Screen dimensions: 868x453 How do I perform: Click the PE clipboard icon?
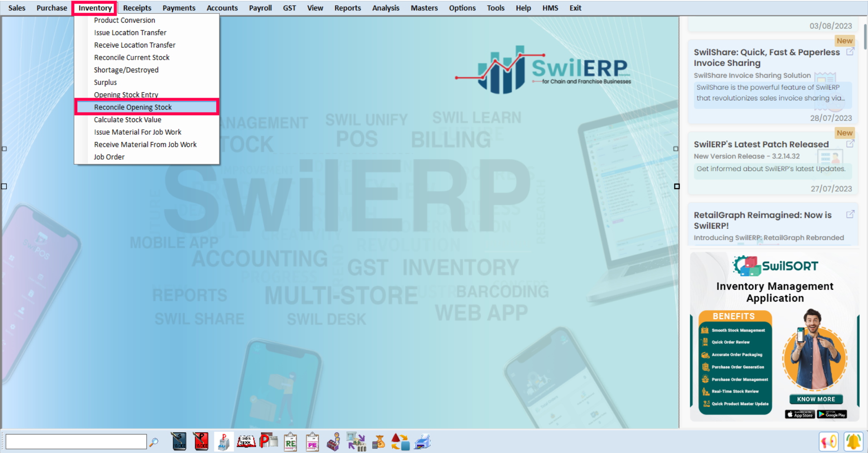[312, 442]
